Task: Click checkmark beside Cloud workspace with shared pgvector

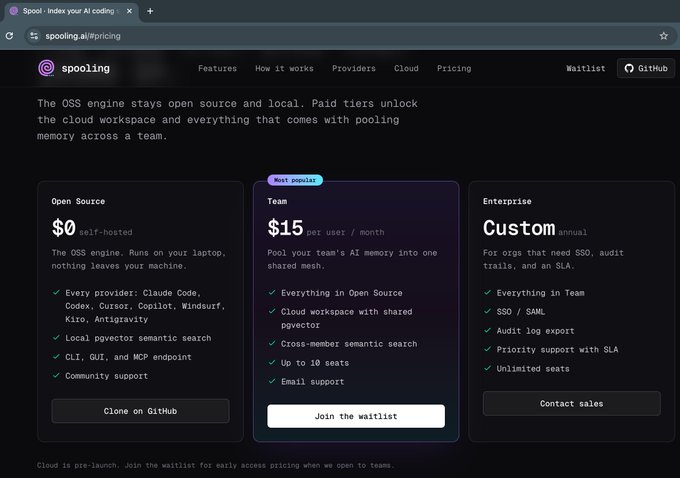Action: point(272,311)
